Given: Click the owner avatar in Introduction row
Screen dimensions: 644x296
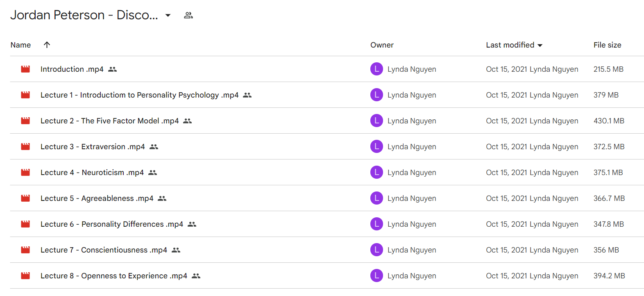Looking at the screenshot, I should pyautogui.click(x=376, y=69).
